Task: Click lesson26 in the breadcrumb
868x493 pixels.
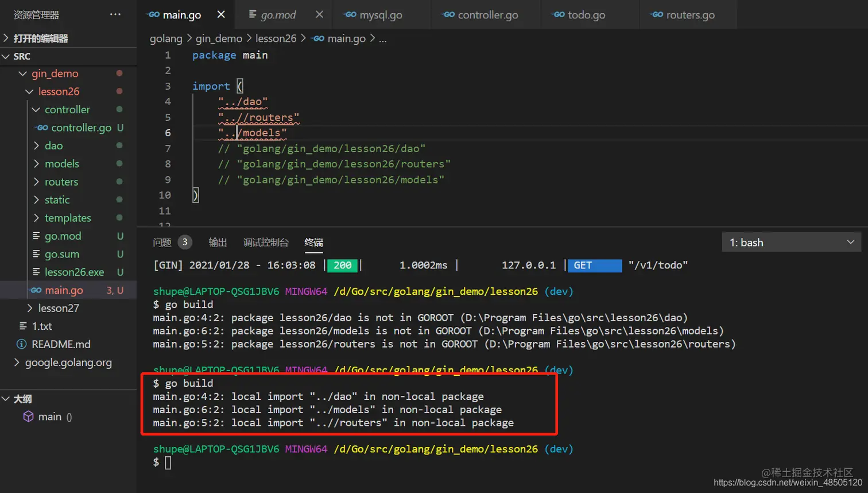Action: point(276,38)
